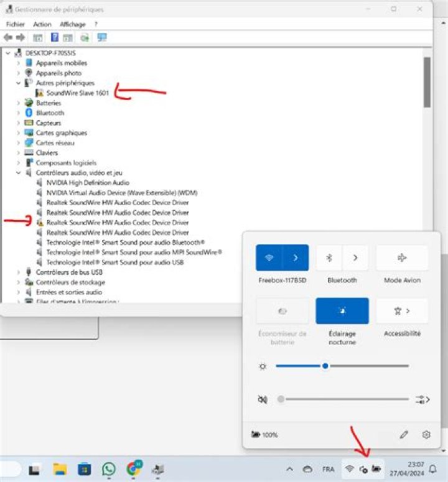
Task: Select Contrôleurs de stockage category
Action: pyautogui.click(x=70, y=282)
